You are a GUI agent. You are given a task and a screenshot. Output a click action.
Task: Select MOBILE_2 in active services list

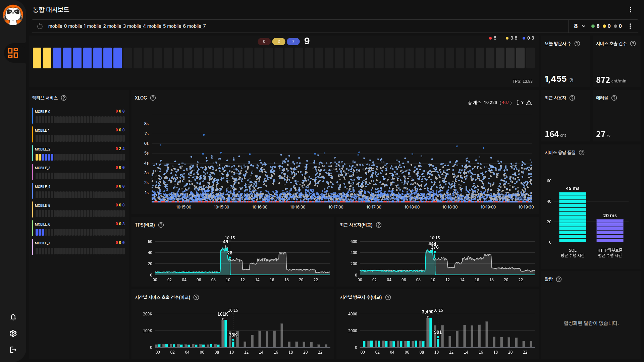43,149
